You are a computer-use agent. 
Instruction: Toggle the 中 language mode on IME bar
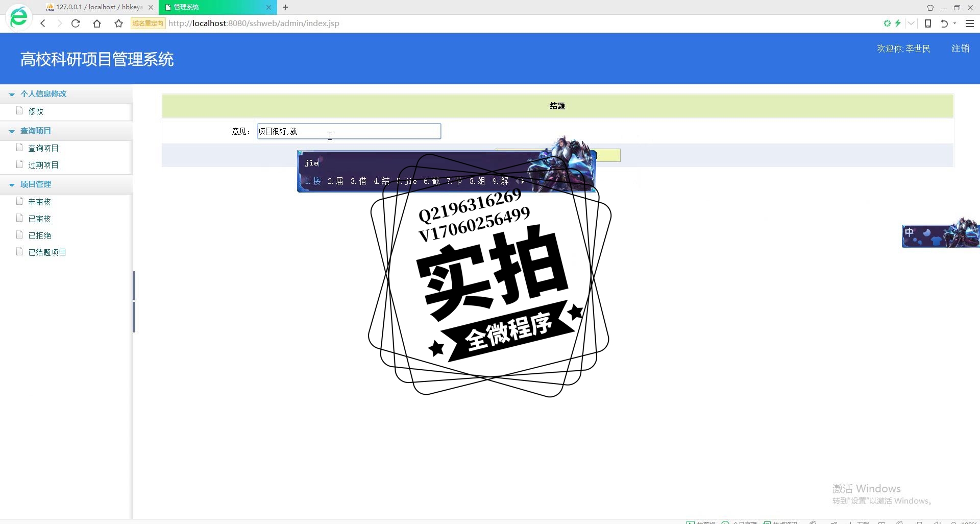coord(909,232)
